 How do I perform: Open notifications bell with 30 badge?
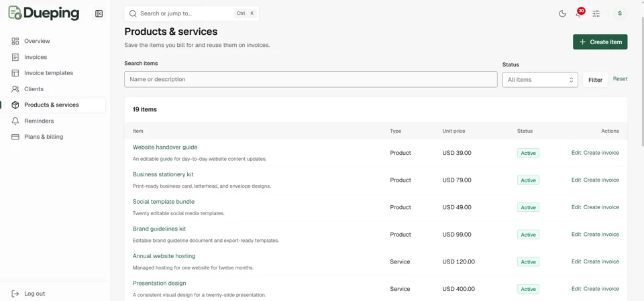click(580, 13)
